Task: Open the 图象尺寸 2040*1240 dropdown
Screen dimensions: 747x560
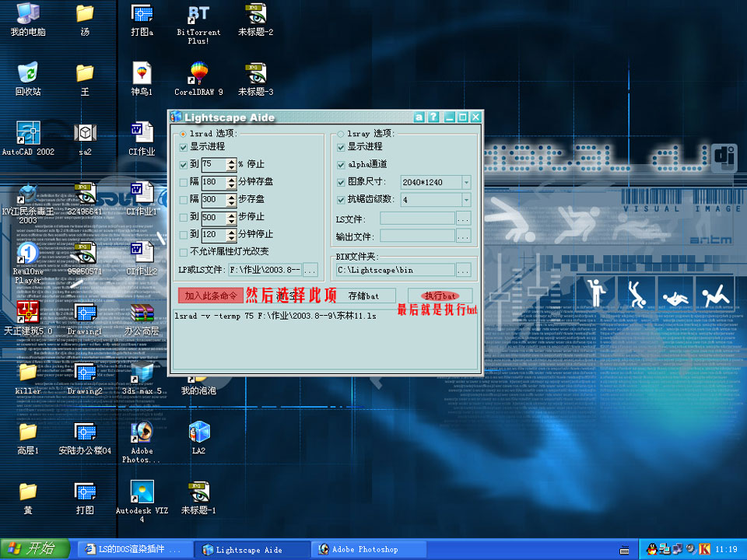Action: pos(466,182)
